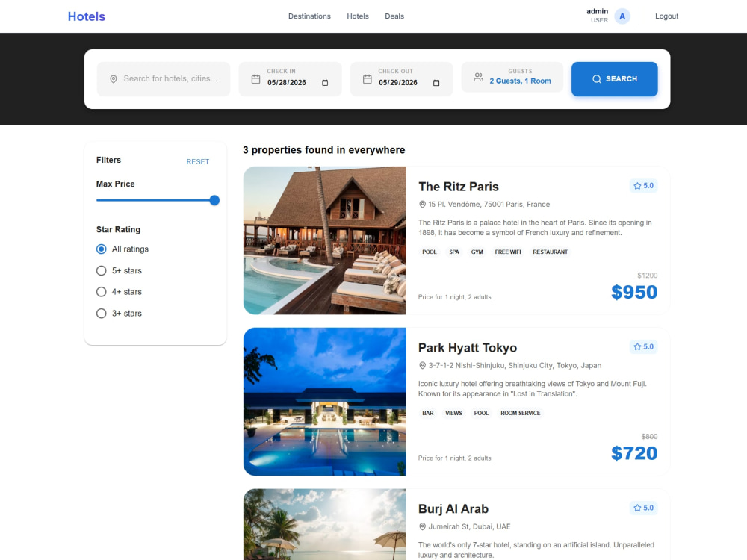Click the Hotels logo
The height and width of the screenshot is (560, 747).
tap(86, 16)
